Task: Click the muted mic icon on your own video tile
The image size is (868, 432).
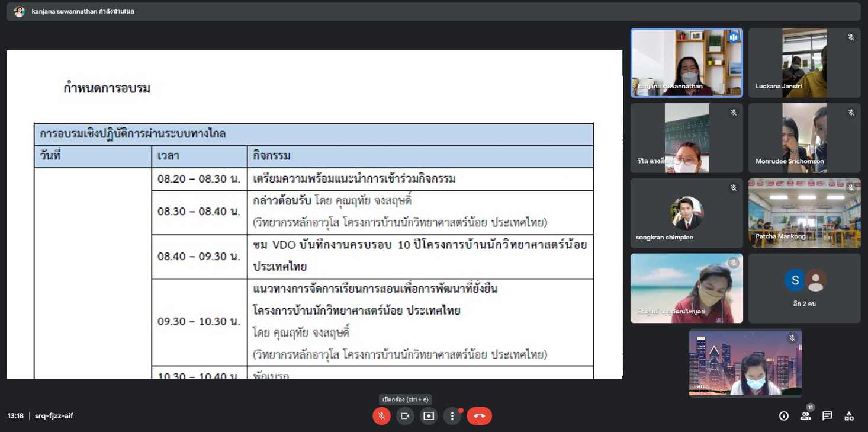Action: tap(792, 338)
